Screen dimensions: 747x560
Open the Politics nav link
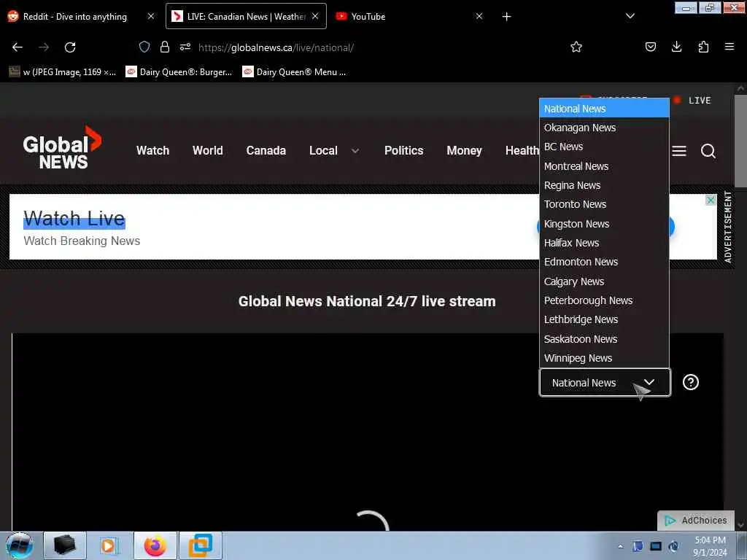click(x=404, y=150)
